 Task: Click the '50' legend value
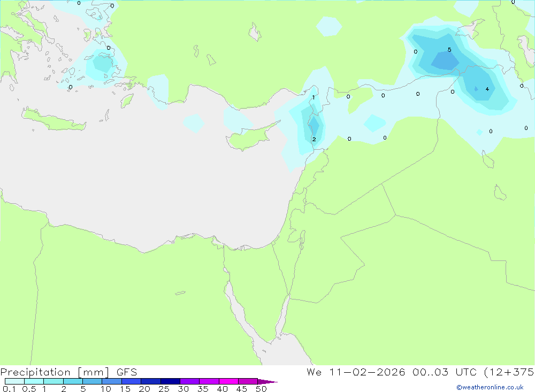(x=261, y=389)
